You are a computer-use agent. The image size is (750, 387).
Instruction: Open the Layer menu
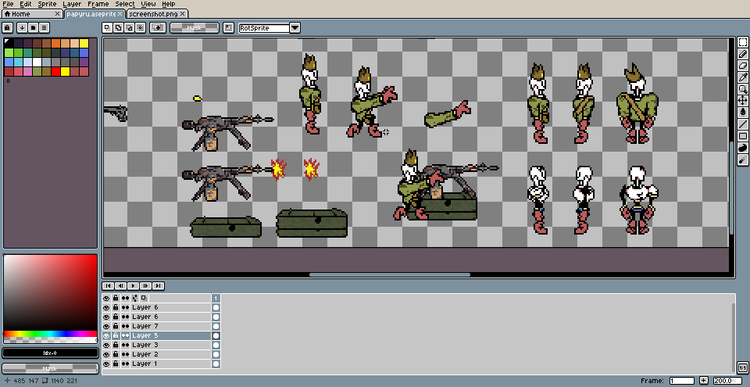click(72, 4)
